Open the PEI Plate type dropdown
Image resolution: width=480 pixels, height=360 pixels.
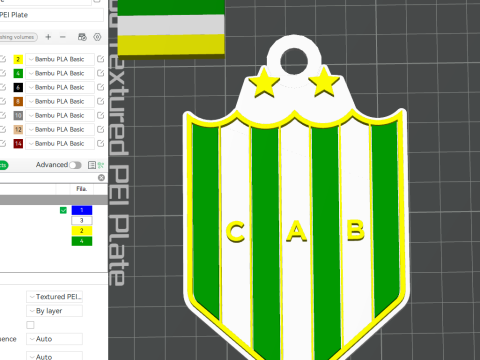click(x=52, y=15)
